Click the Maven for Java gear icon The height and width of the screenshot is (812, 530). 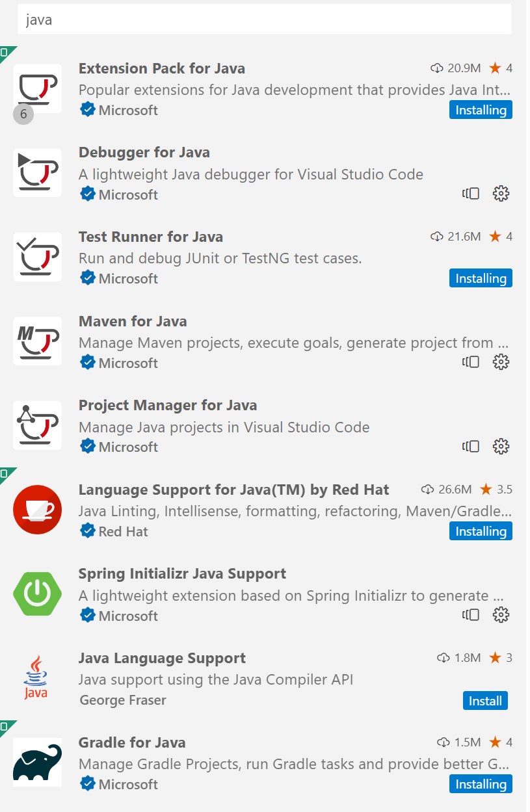click(x=501, y=362)
